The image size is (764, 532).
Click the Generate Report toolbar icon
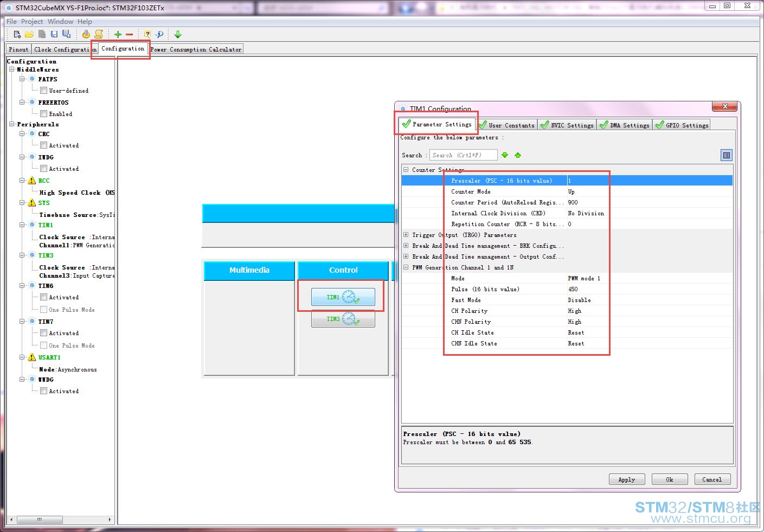[86, 34]
